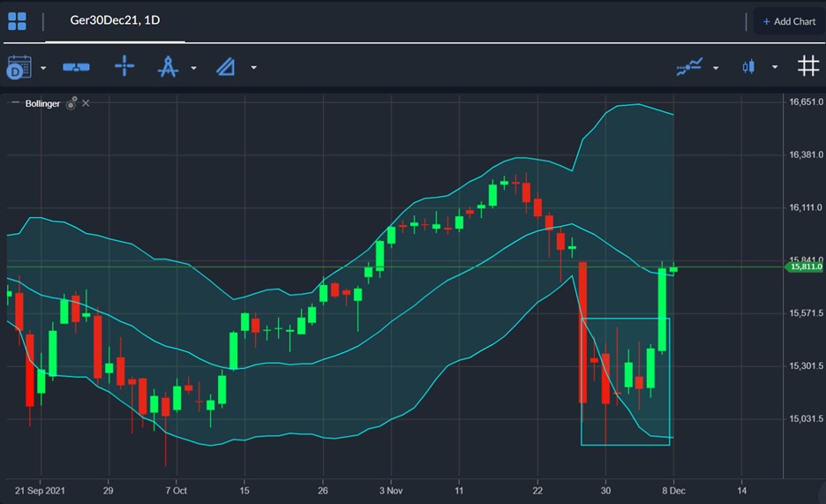This screenshot has height=504, width=826.
Task: Expand the indicators dropdown arrow
Action: click(x=716, y=68)
